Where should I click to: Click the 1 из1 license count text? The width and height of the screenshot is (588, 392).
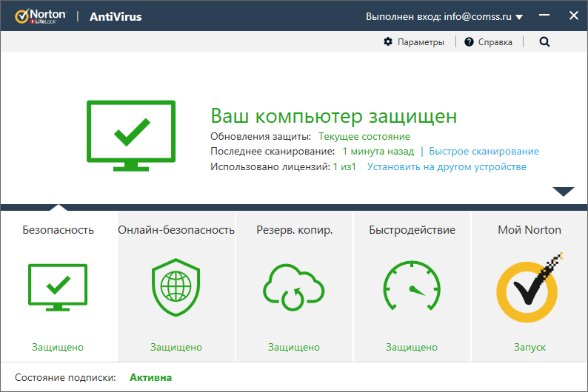344,166
